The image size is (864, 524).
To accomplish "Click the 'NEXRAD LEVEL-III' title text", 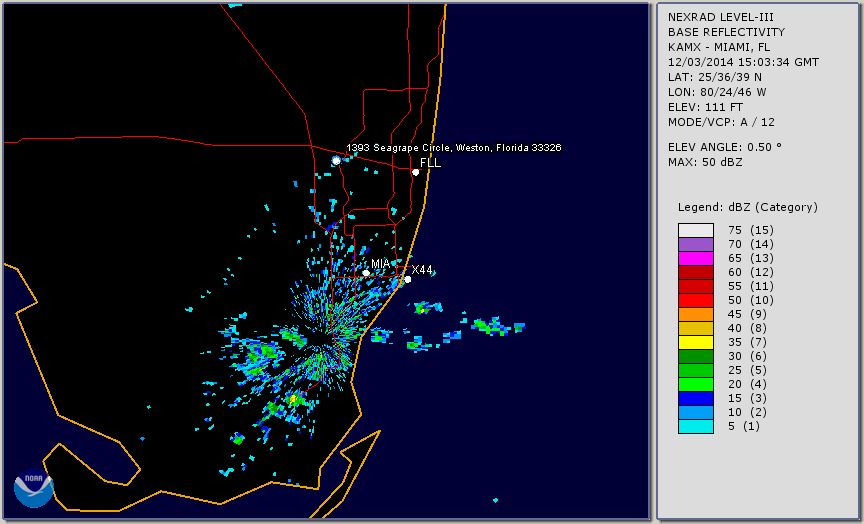I will (x=721, y=17).
